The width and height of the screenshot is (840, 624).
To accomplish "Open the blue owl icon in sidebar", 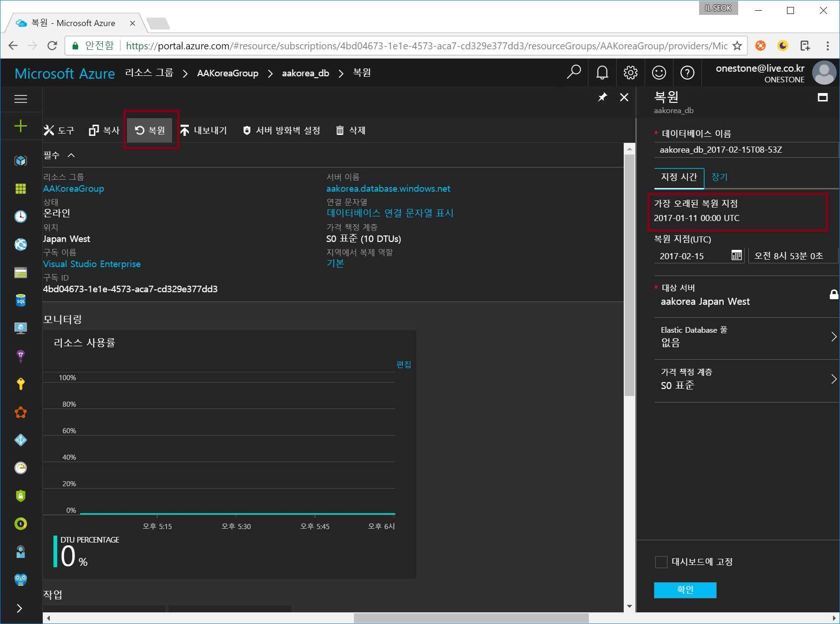I will pos(20,579).
